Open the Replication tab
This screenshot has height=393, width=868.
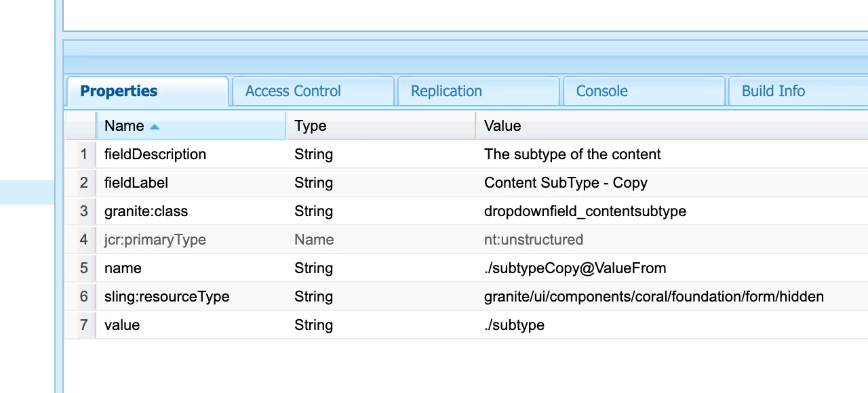446,91
